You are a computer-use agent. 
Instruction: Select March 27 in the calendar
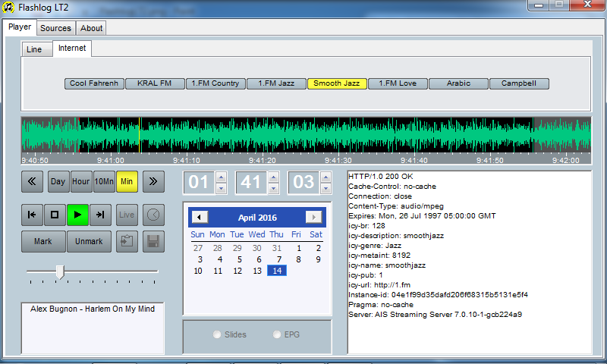[x=198, y=248]
